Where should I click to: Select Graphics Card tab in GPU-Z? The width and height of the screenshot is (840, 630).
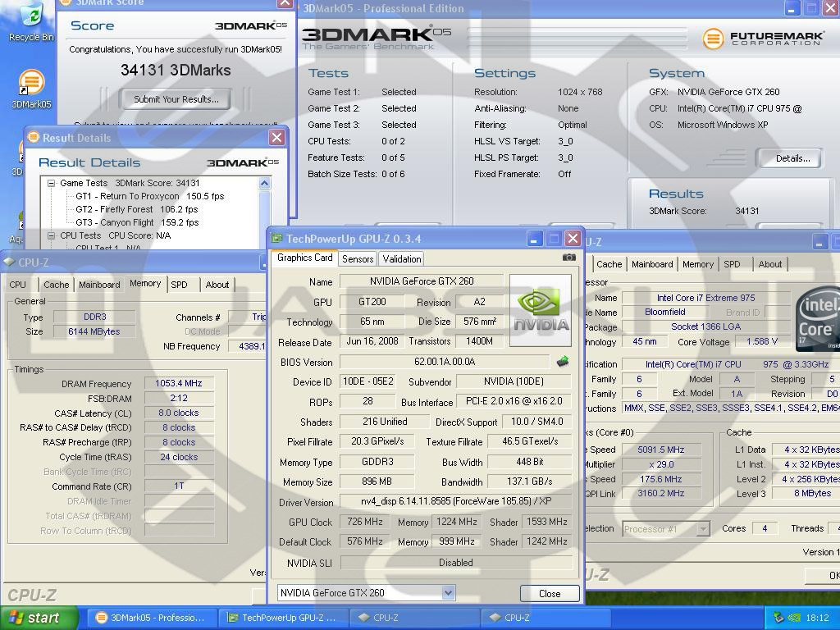(x=305, y=258)
